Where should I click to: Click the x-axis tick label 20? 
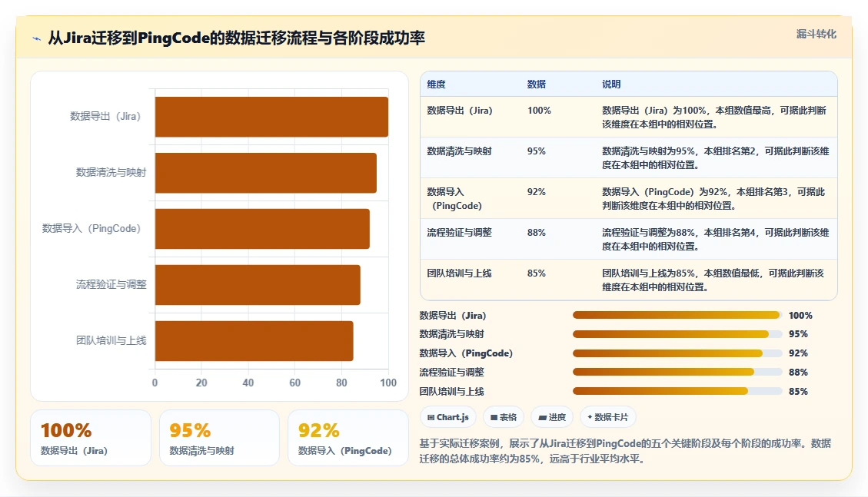click(x=201, y=383)
